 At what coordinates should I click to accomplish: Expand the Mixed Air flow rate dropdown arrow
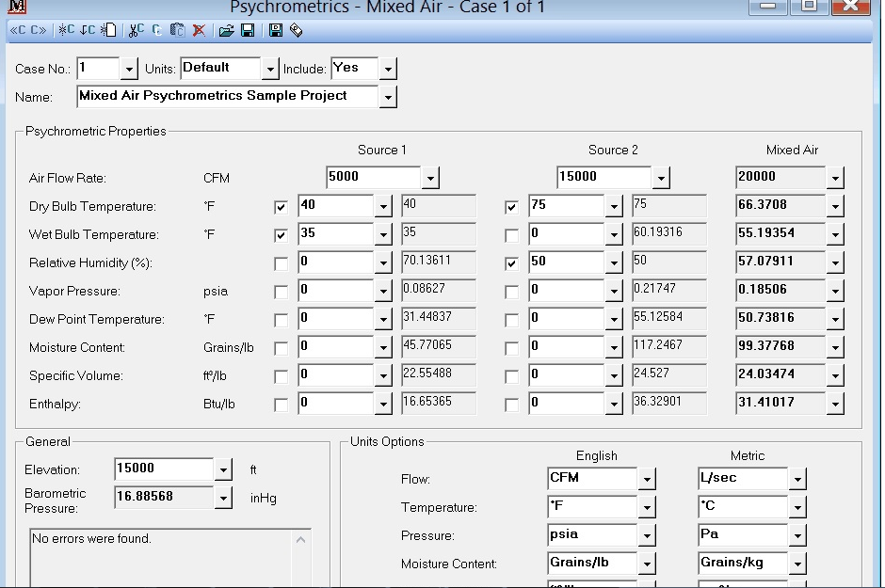tap(835, 178)
